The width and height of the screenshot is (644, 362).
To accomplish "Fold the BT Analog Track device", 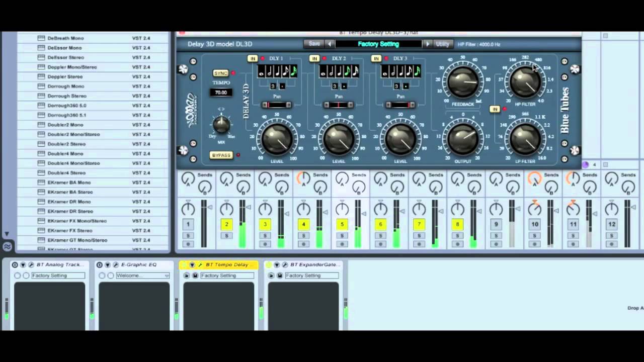I will point(23,265).
